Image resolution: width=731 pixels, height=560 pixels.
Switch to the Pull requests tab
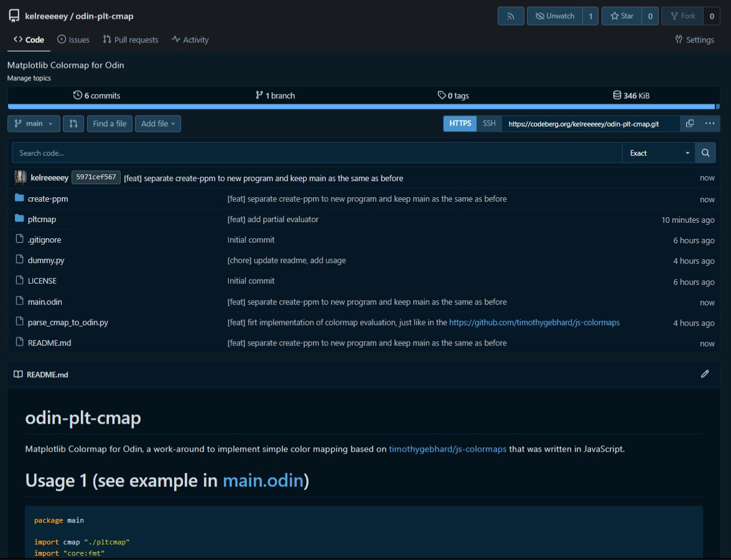coord(131,40)
